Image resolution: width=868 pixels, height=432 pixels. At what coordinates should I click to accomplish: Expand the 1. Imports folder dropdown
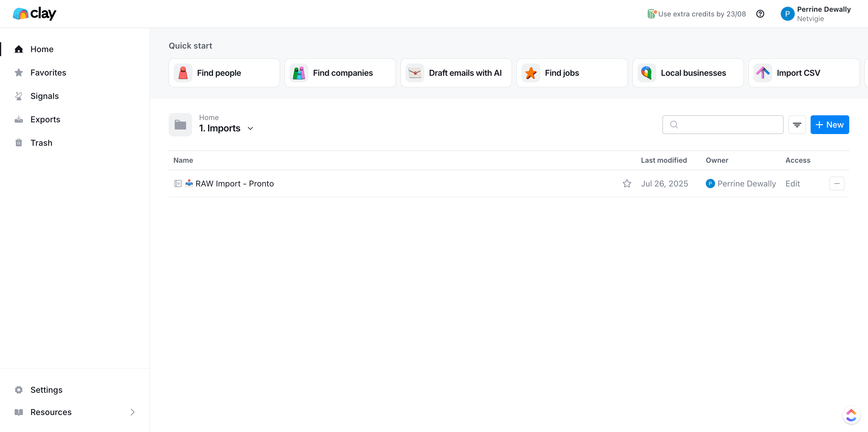coord(250,128)
